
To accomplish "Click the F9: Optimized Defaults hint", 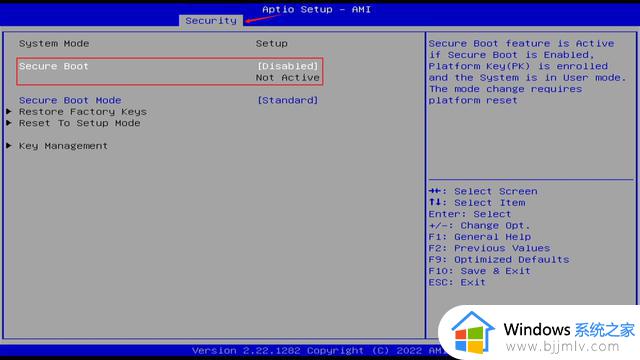I will coord(499,260).
